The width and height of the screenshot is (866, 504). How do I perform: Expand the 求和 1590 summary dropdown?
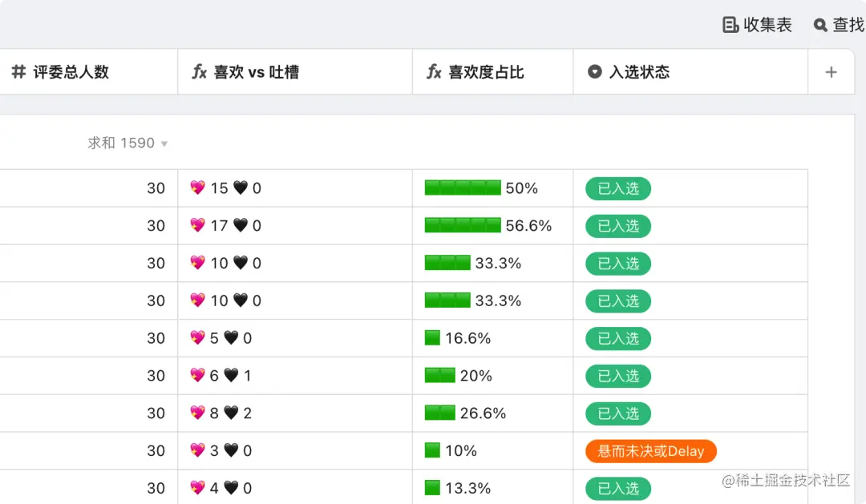(164, 144)
